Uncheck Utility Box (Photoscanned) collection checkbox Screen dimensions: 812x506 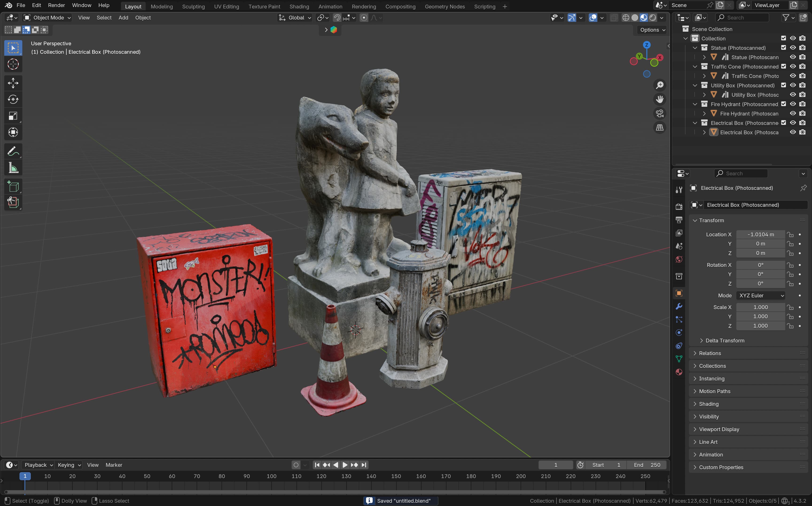click(x=784, y=85)
